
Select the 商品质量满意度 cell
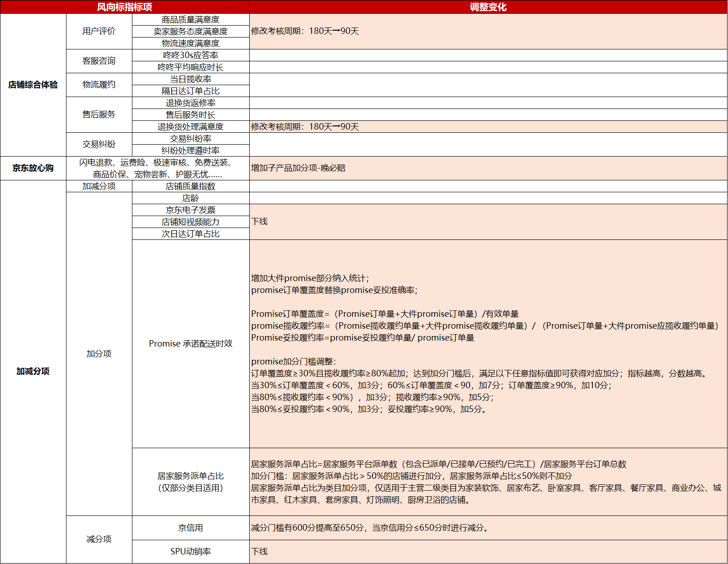tap(191, 20)
